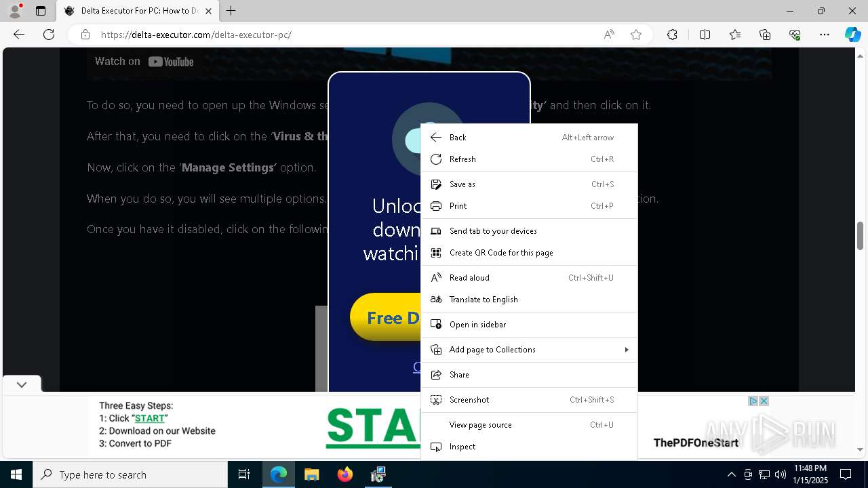868x488 pixels.
Task: Choose Open in sidebar
Action: click(x=529, y=325)
